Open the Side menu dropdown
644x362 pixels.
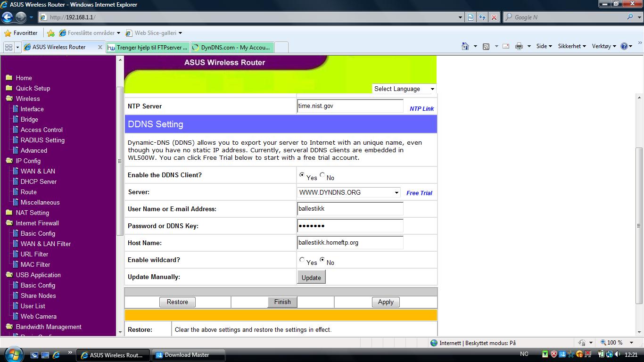(544, 46)
